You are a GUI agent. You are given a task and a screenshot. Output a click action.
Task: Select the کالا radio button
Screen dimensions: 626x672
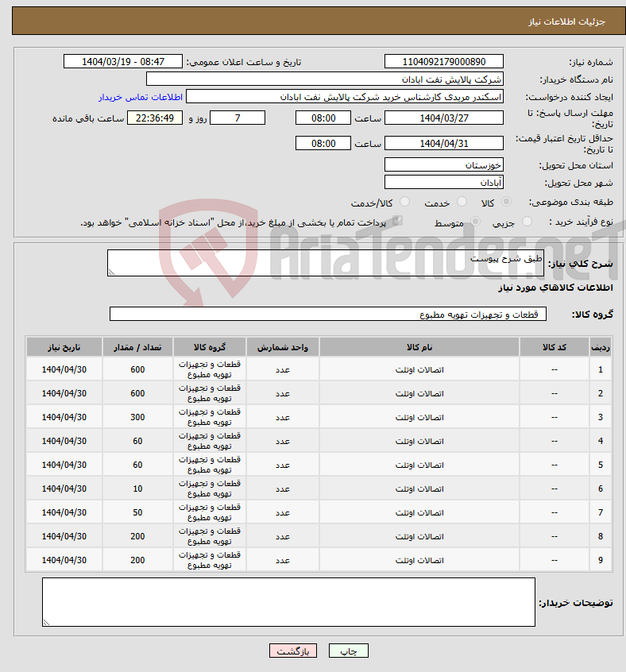(x=506, y=202)
